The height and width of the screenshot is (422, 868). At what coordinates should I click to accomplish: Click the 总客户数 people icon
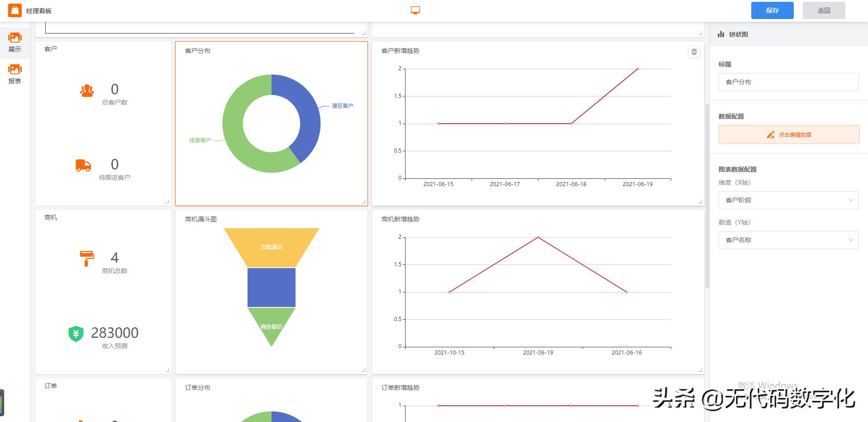pyautogui.click(x=87, y=91)
